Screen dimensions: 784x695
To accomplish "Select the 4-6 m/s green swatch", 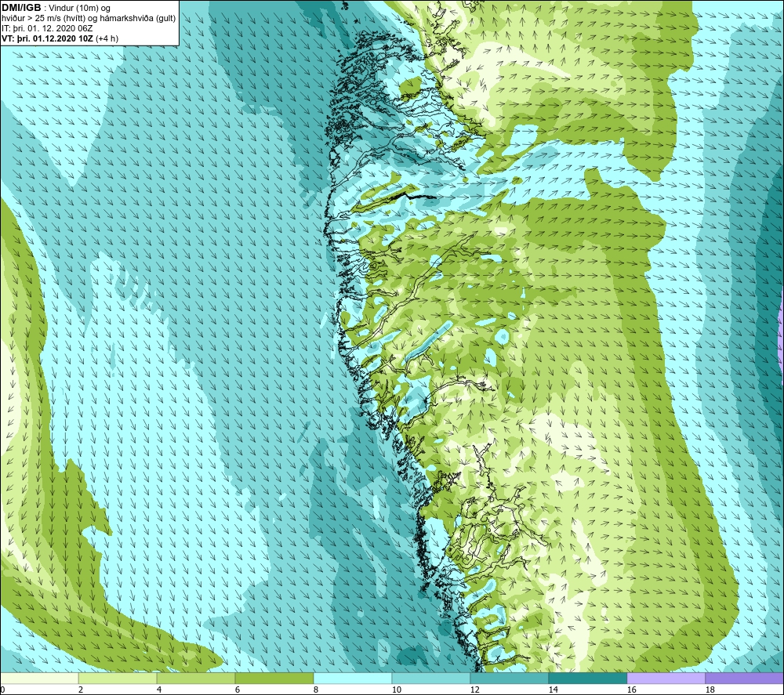I will pos(196,679).
